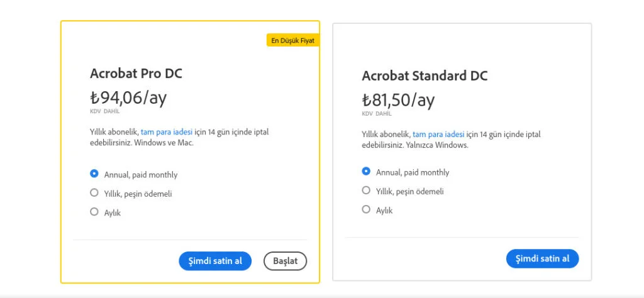Click Şimdi satın al for Acrobat Pro DC
644x298 pixels.
(x=215, y=261)
